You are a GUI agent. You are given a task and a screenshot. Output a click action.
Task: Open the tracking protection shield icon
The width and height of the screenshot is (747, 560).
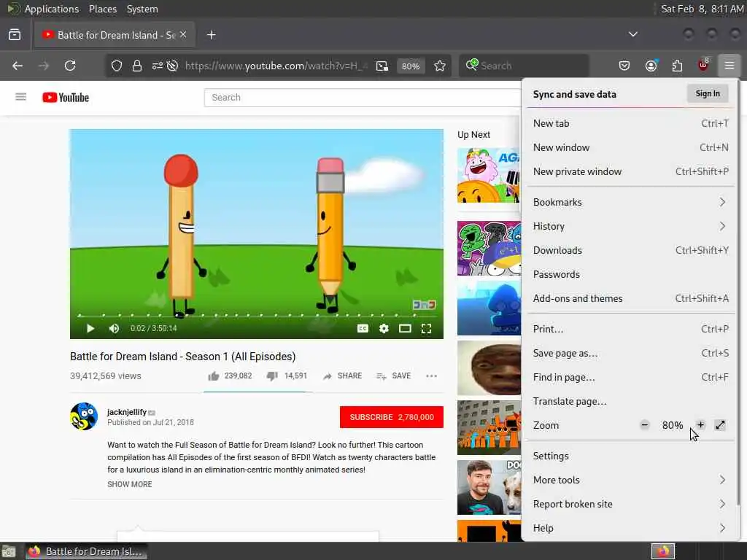pyautogui.click(x=116, y=66)
